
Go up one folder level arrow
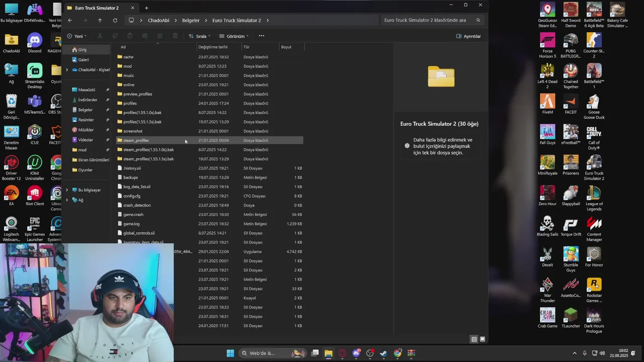[x=100, y=20]
